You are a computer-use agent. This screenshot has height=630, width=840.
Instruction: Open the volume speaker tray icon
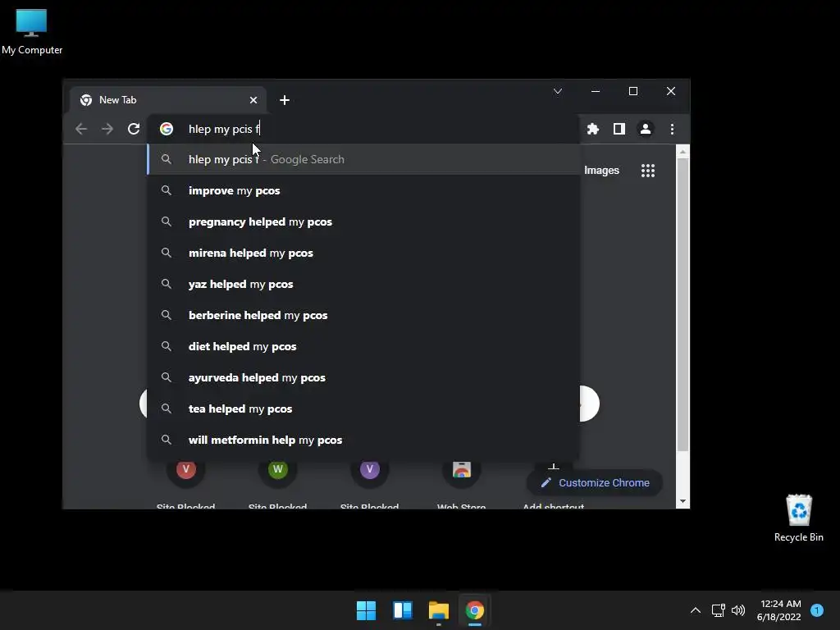(x=738, y=610)
